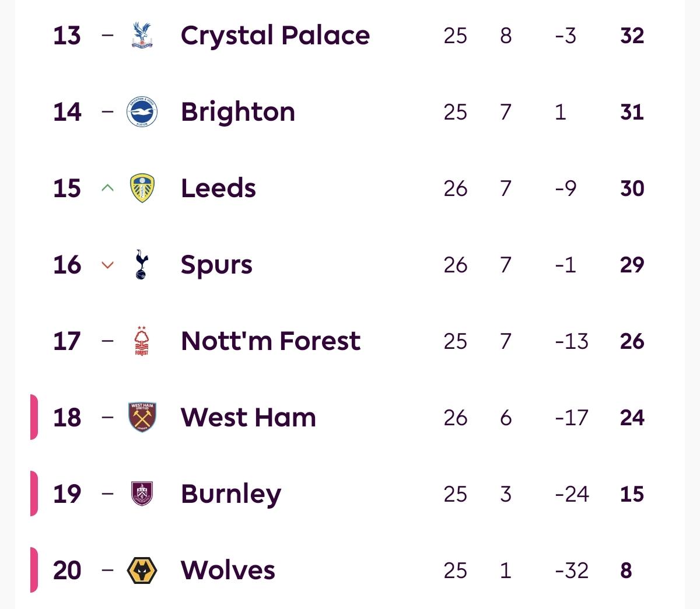Click the Burnley club crest

(142, 494)
